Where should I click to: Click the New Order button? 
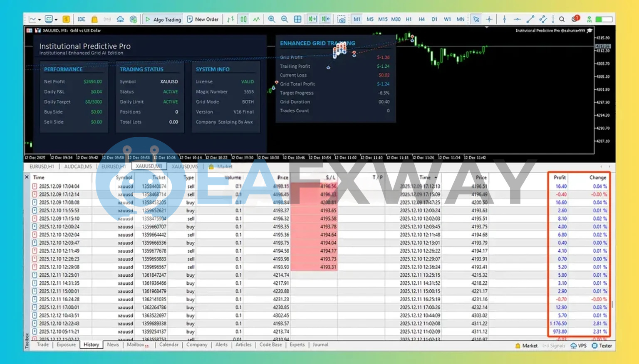[203, 19]
